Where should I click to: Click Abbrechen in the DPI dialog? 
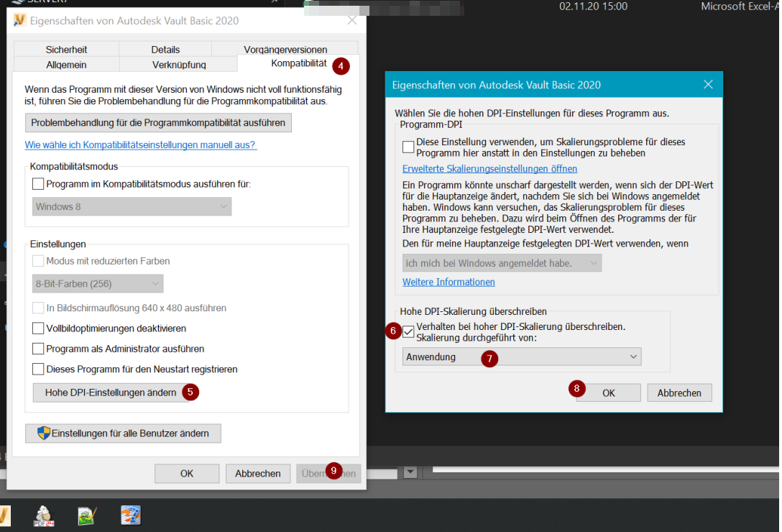pos(679,393)
